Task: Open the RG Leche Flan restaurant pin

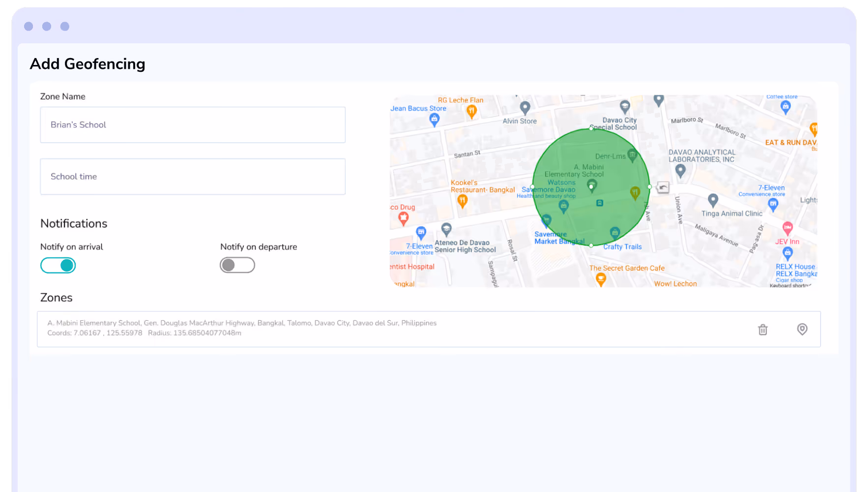Action: pos(472,112)
